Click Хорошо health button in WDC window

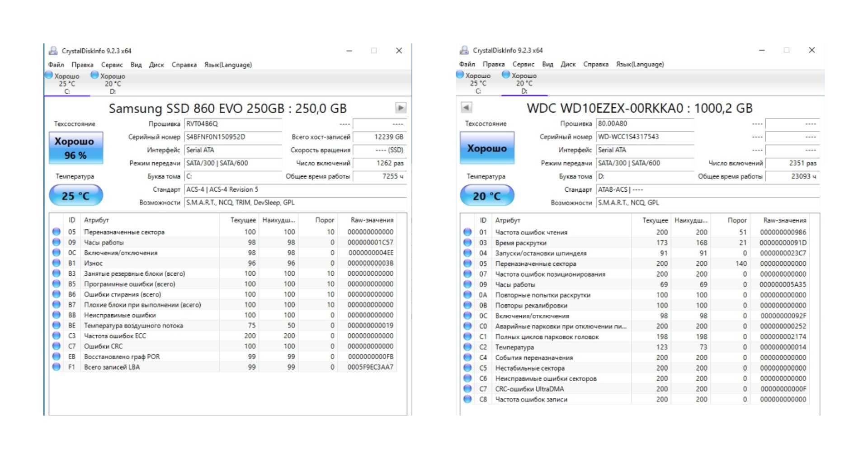487,148
